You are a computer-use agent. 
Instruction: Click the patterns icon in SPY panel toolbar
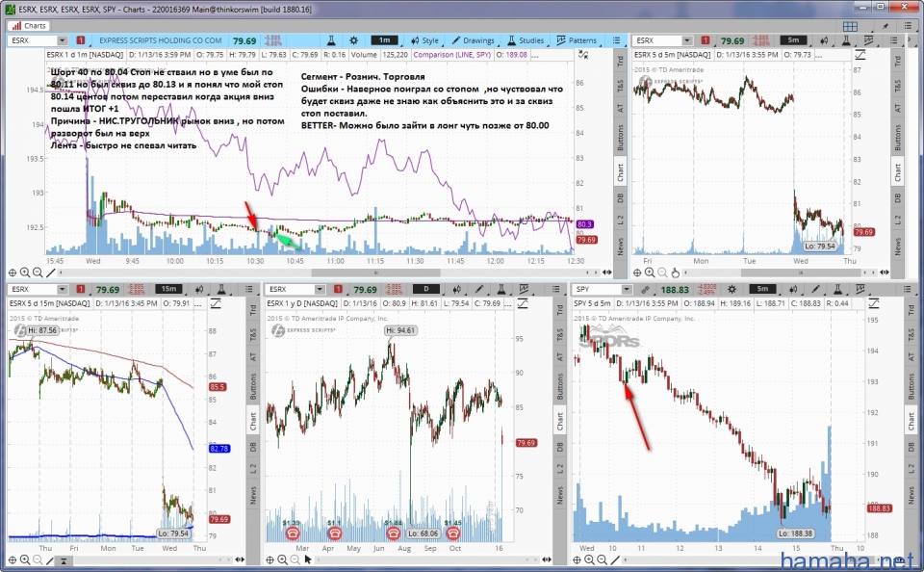(x=860, y=289)
